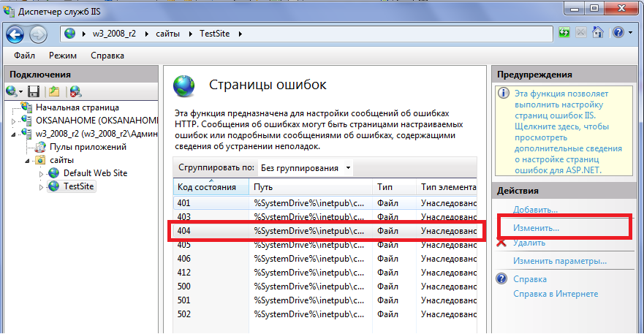
Task: Click the Удалить action link
Action: 529,243
